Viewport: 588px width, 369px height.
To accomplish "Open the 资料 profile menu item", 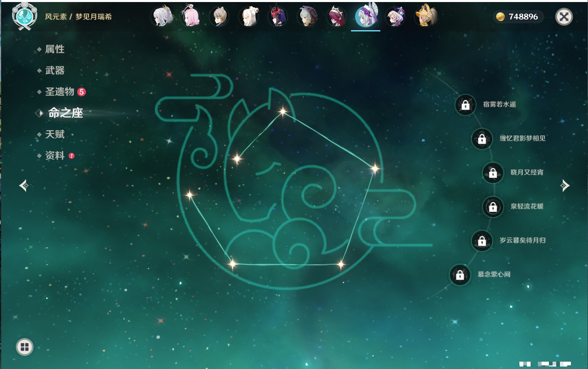I will pyautogui.click(x=55, y=155).
